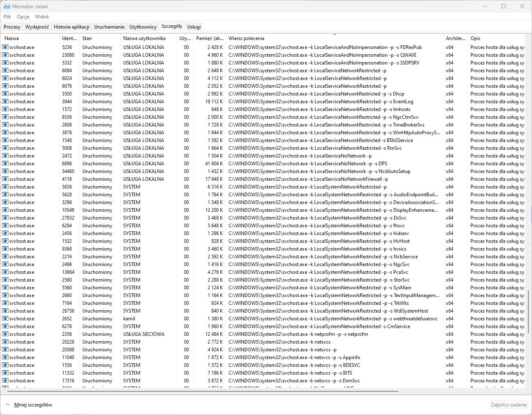This screenshot has width=532, height=415.
Task: Select memory value 41 604 K
Action: point(214,164)
